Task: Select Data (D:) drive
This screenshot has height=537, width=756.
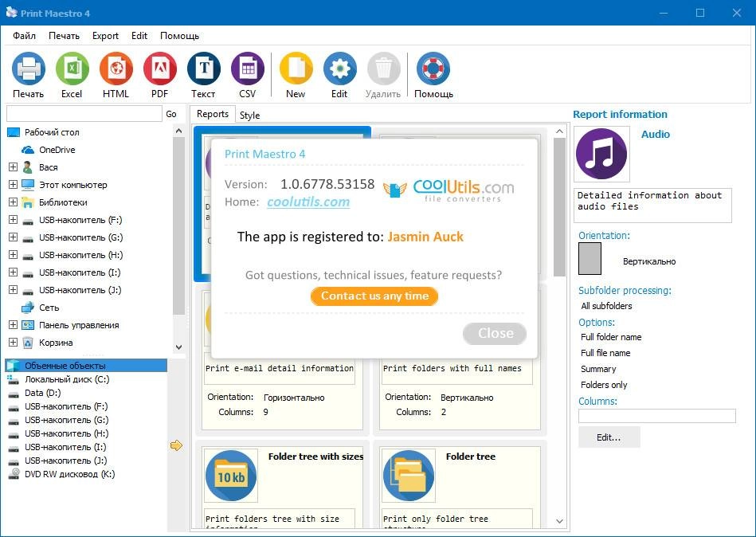Action: coord(43,393)
